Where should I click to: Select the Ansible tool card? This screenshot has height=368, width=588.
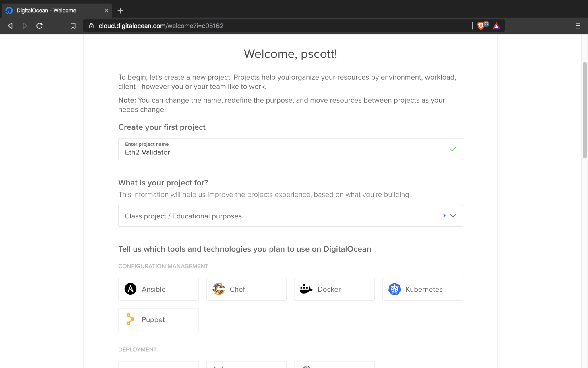click(x=158, y=289)
